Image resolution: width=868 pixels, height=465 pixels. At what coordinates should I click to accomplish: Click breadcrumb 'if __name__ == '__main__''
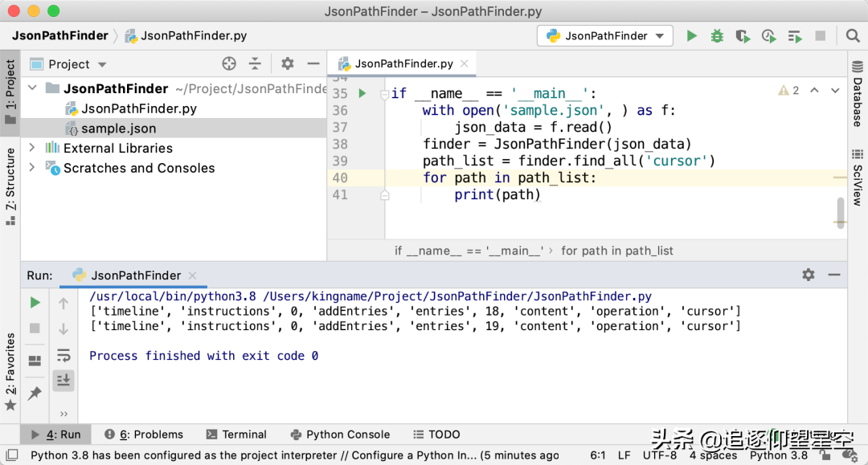pyautogui.click(x=469, y=251)
